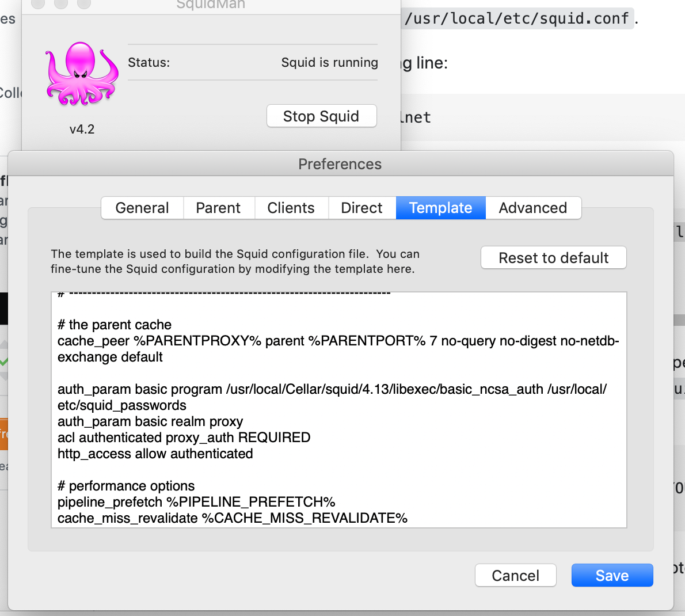This screenshot has height=616, width=685.
Task: Click the Preferences window title bar
Action: coord(340,164)
